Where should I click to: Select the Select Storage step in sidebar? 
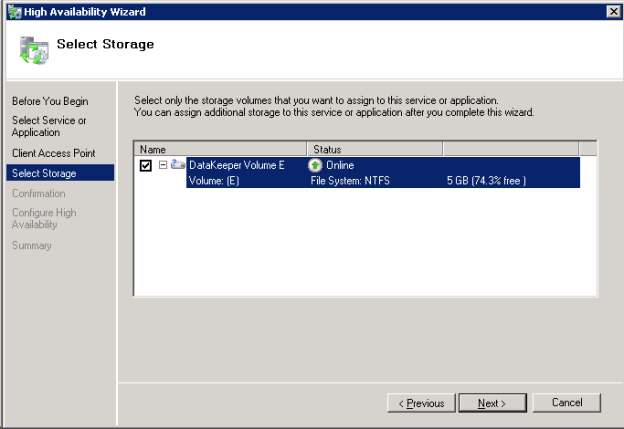[44, 173]
